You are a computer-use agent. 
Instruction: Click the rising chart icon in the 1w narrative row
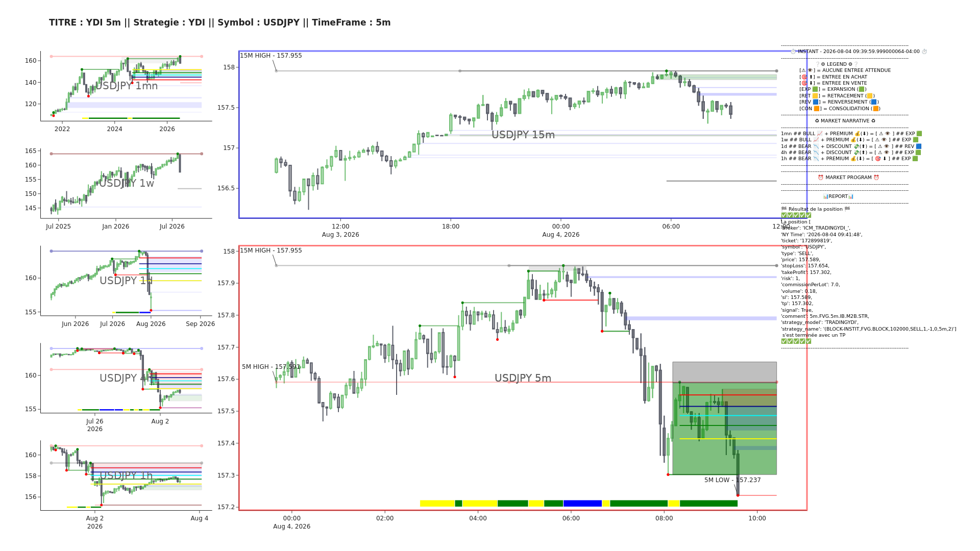[816, 140]
